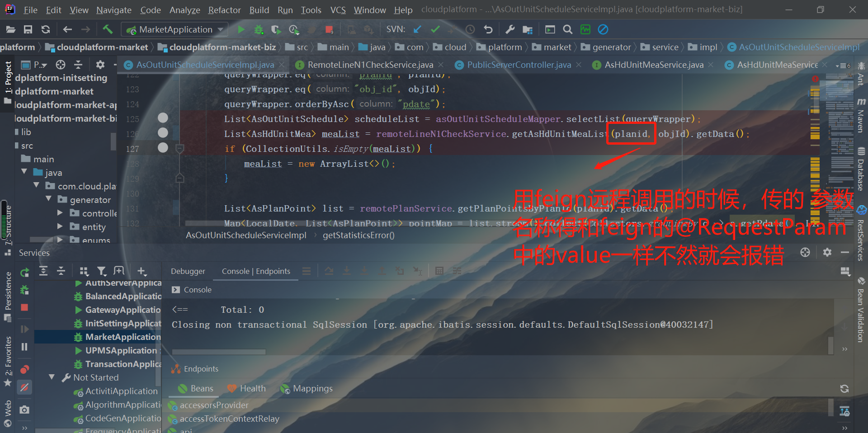Collapse the generator package node
This screenshot has width=868, height=433.
pos(48,199)
